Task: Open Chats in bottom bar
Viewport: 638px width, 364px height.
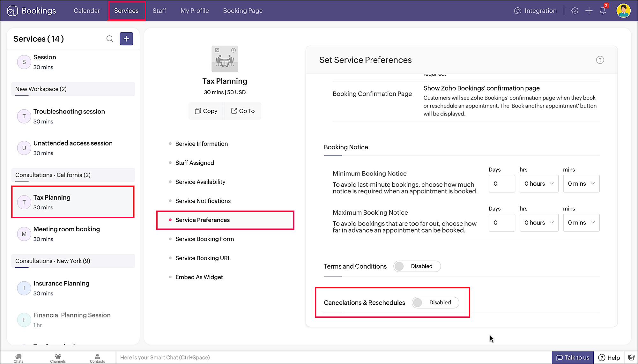Action: click(19, 358)
